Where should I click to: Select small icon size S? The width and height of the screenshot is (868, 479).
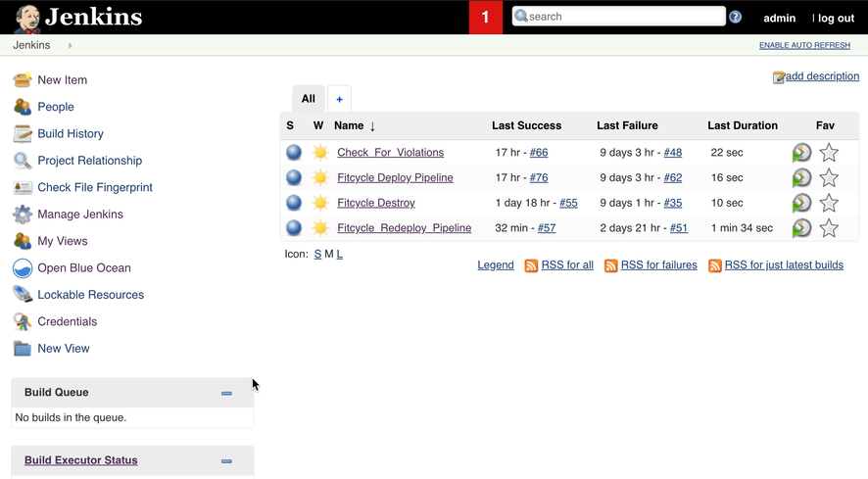317,254
